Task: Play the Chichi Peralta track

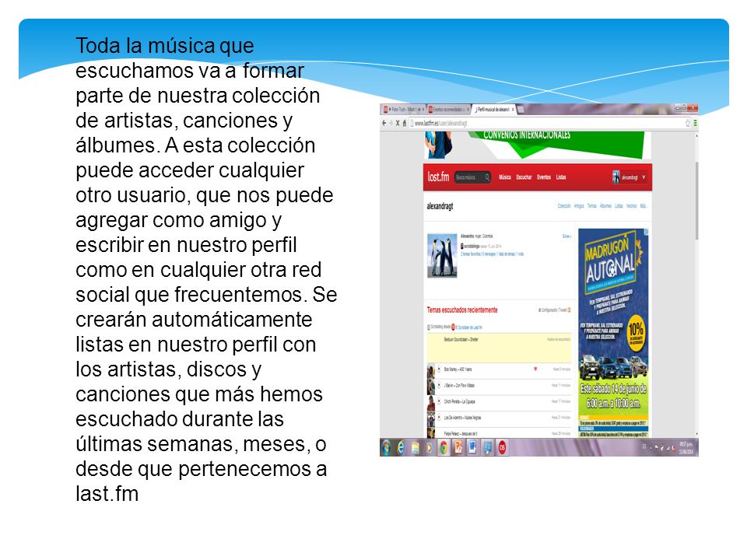Action: 439,401
